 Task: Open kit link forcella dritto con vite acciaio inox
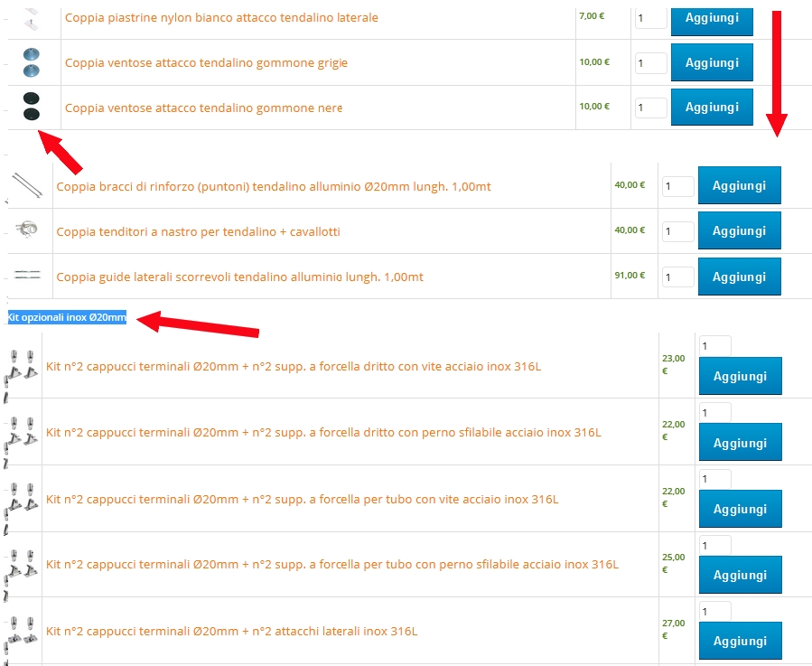pyautogui.click(x=294, y=366)
